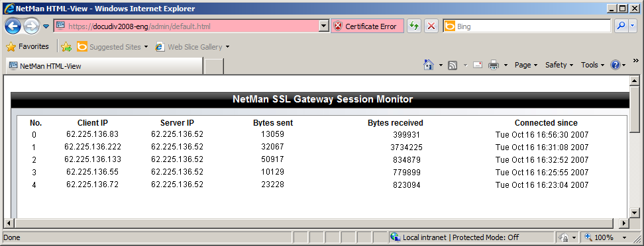Viewport: 644px width, 246px height.
Task: Click the blank New Tab button
Action: (x=213, y=66)
